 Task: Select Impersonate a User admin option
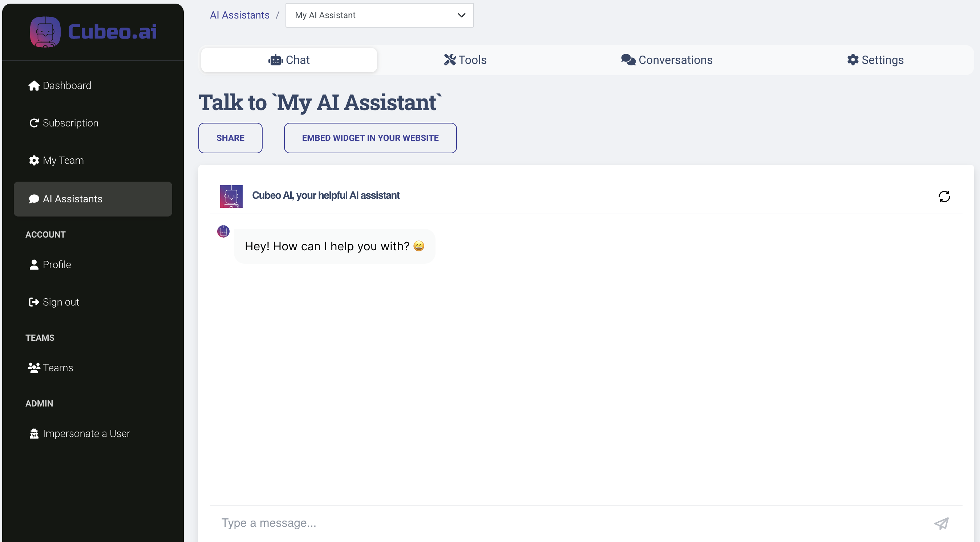[x=86, y=434]
